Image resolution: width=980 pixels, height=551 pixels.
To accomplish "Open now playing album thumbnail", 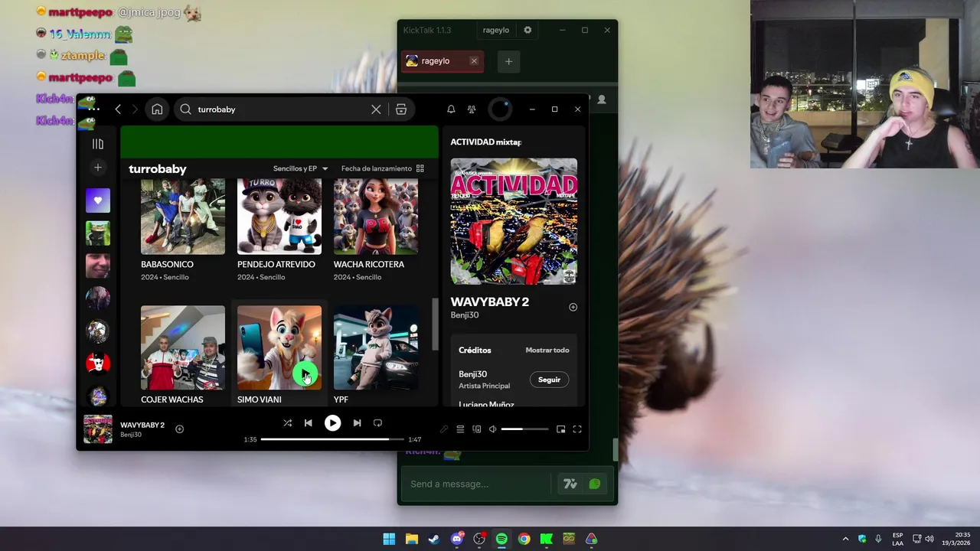I will pos(98,429).
